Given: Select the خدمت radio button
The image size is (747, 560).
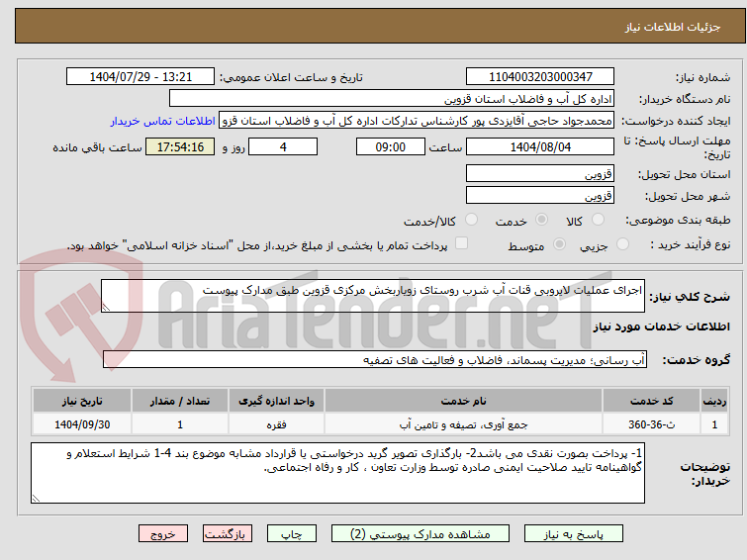Looking at the screenshot, I should point(541,220).
